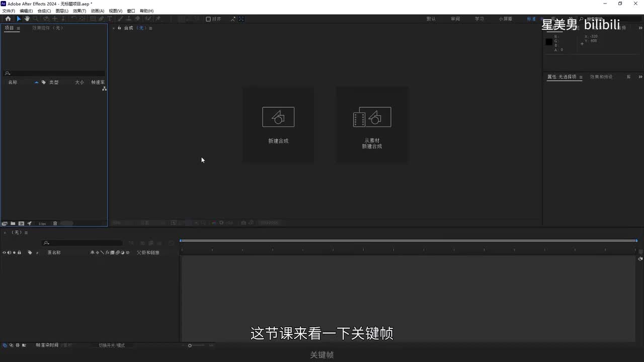Image resolution: width=644 pixels, height=362 pixels.
Task: Click the Home icon in toolbar
Action: [x=8, y=19]
